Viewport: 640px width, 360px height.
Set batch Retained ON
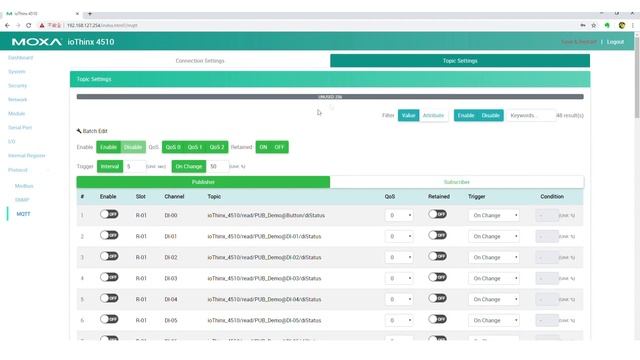263,147
